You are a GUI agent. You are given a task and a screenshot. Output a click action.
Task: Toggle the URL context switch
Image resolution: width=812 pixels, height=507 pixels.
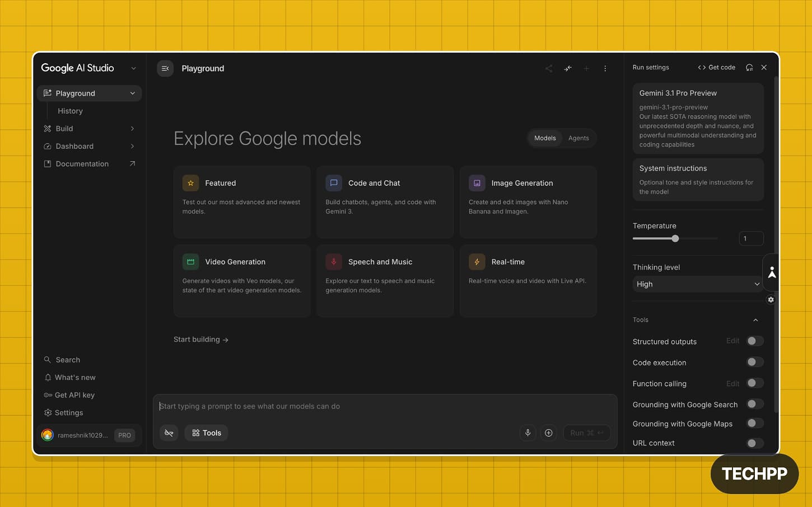click(x=755, y=443)
